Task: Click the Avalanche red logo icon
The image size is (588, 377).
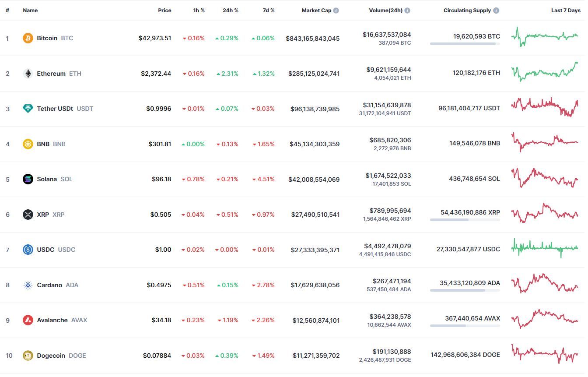Action: [28, 320]
